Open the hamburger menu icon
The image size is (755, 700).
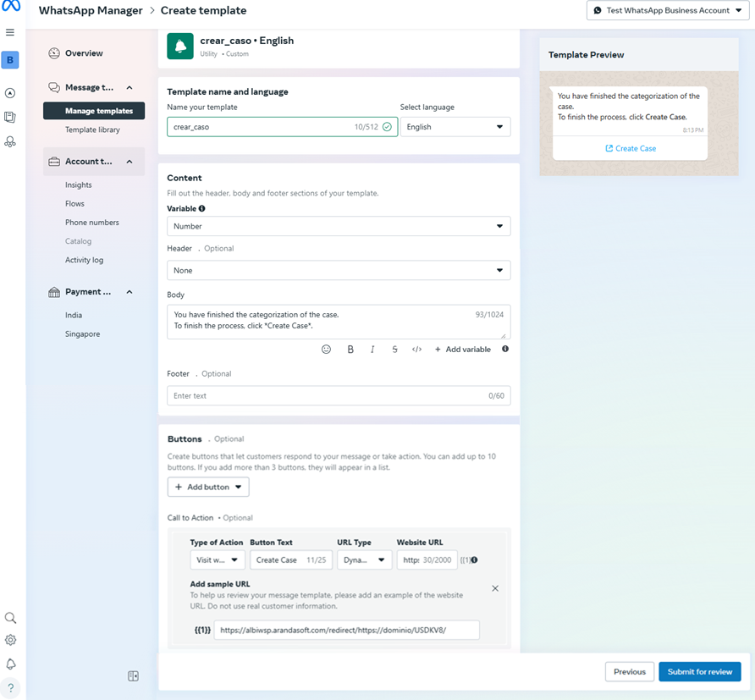[x=10, y=32]
